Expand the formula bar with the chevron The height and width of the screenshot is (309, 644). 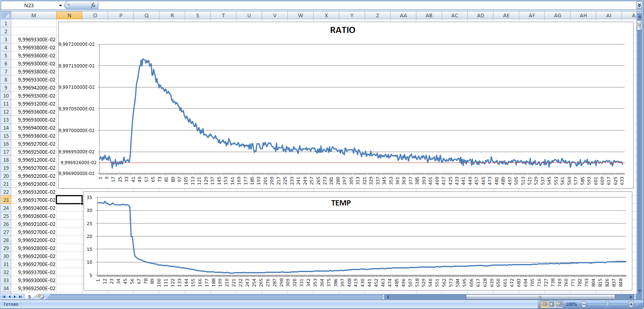point(639,5)
